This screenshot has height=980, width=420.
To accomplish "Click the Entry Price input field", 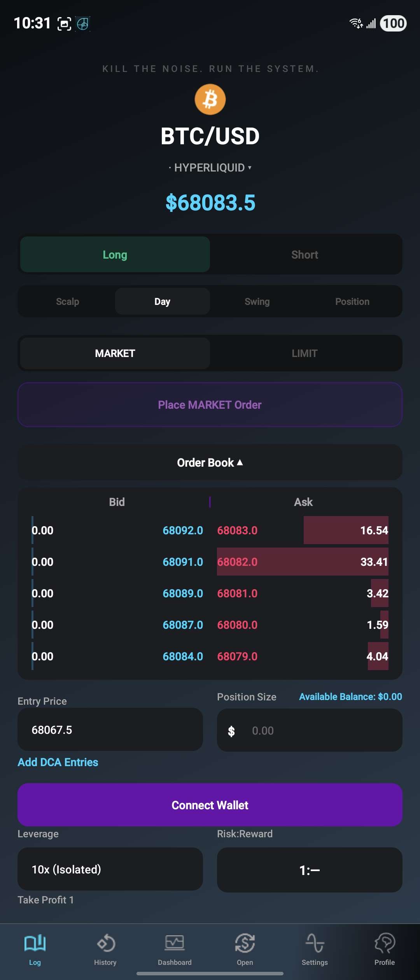I will click(x=110, y=730).
